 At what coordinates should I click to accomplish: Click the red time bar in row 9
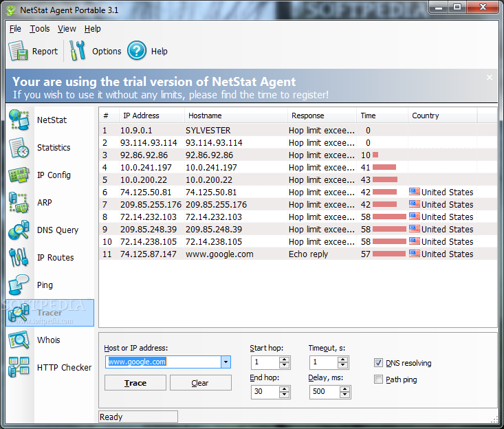pyautogui.click(x=389, y=229)
